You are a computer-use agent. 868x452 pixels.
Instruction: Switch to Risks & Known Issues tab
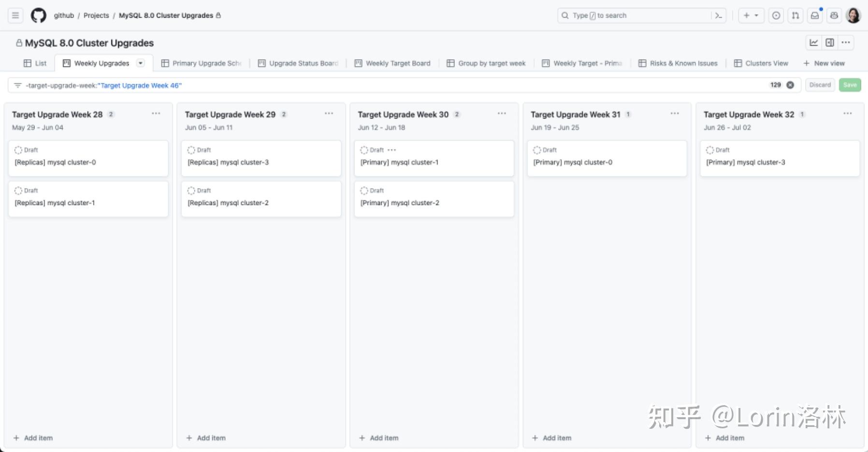coord(678,63)
